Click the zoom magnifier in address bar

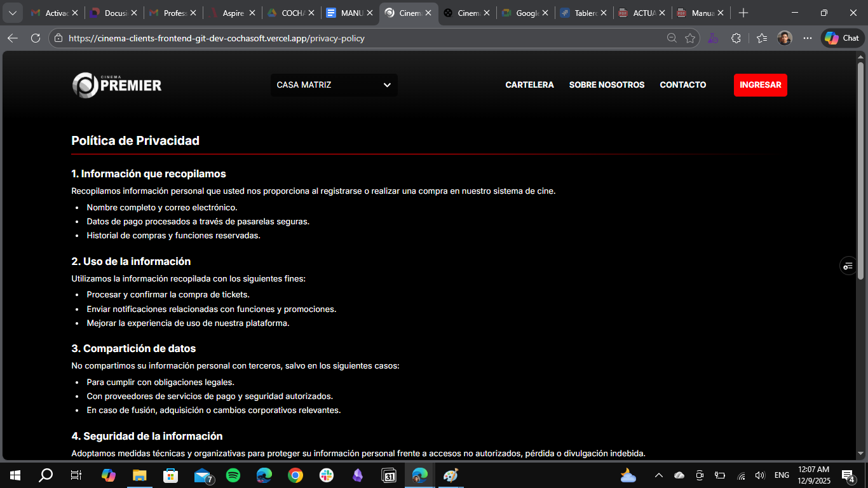672,38
